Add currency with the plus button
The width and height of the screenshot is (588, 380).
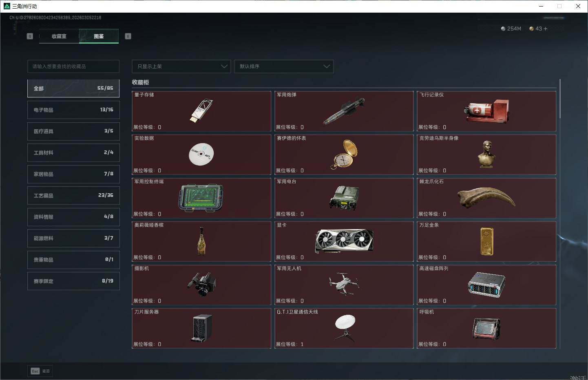click(546, 29)
